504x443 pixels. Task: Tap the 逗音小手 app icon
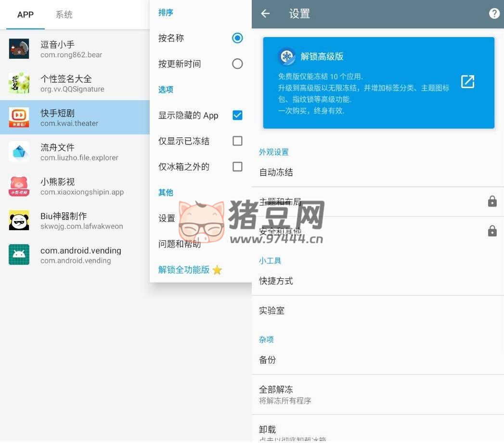[x=19, y=49]
